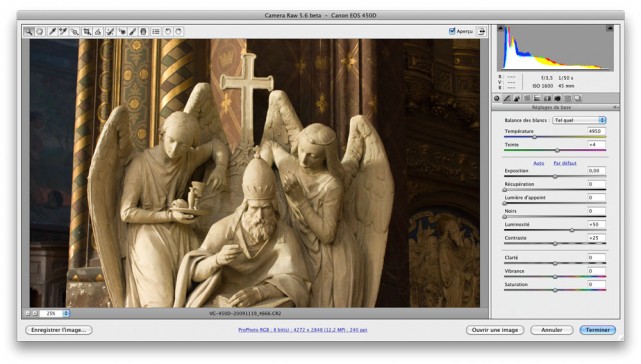Pick the White Balance eyedropper tool

tap(52, 31)
